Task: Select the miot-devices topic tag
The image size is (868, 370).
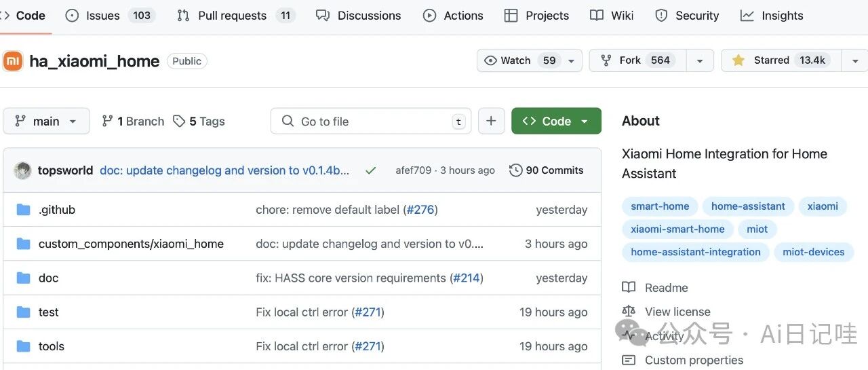Action: tap(814, 252)
